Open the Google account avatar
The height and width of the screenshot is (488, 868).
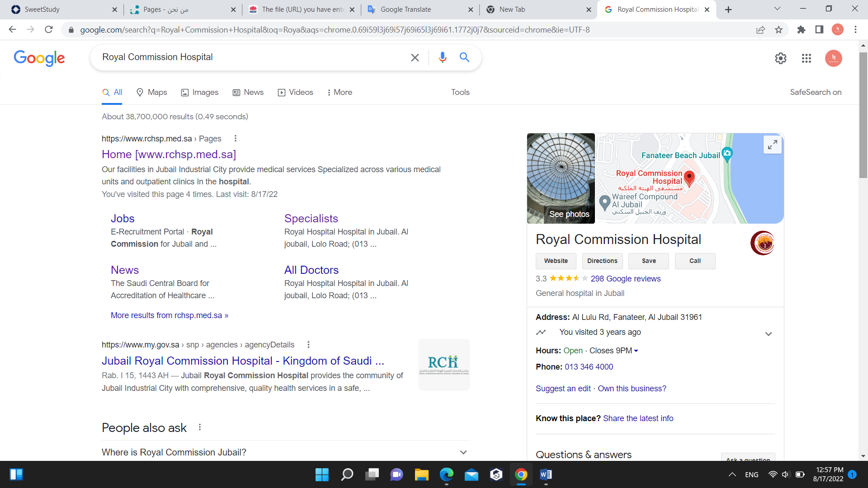click(833, 58)
